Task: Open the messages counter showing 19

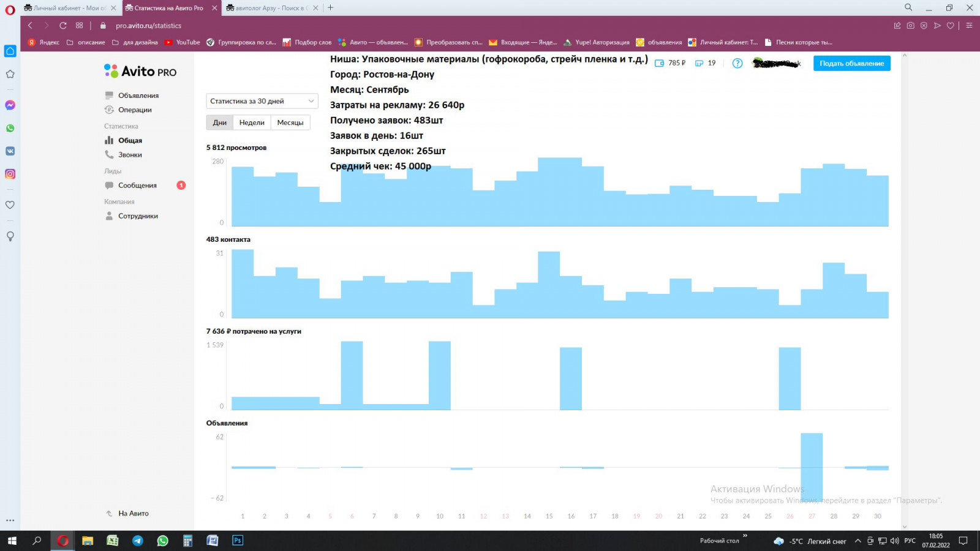Action: pyautogui.click(x=705, y=63)
